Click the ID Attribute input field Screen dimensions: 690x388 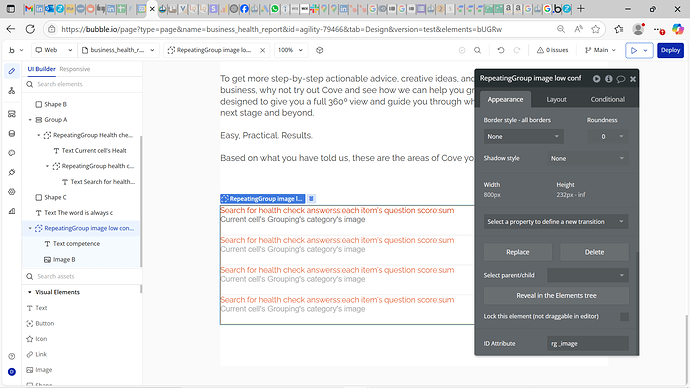coord(588,344)
